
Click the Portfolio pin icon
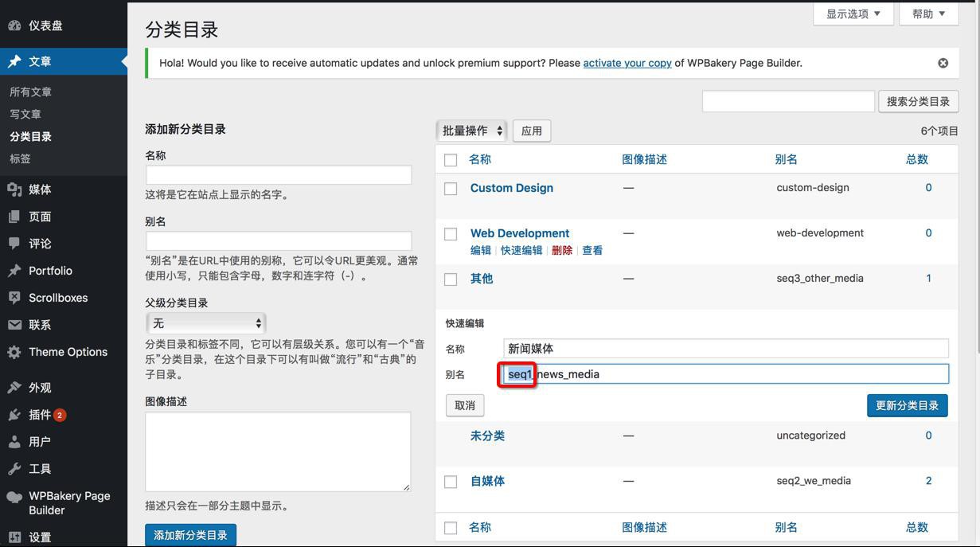coord(14,271)
